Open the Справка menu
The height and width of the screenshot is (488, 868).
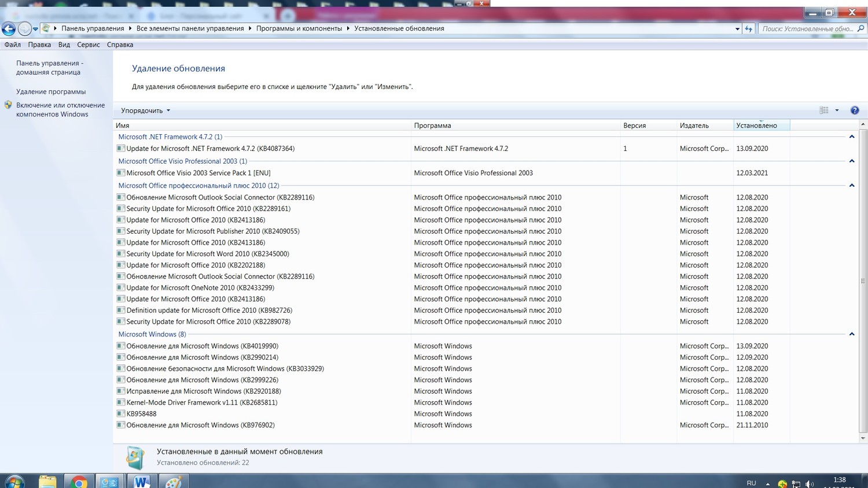tap(120, 45)
